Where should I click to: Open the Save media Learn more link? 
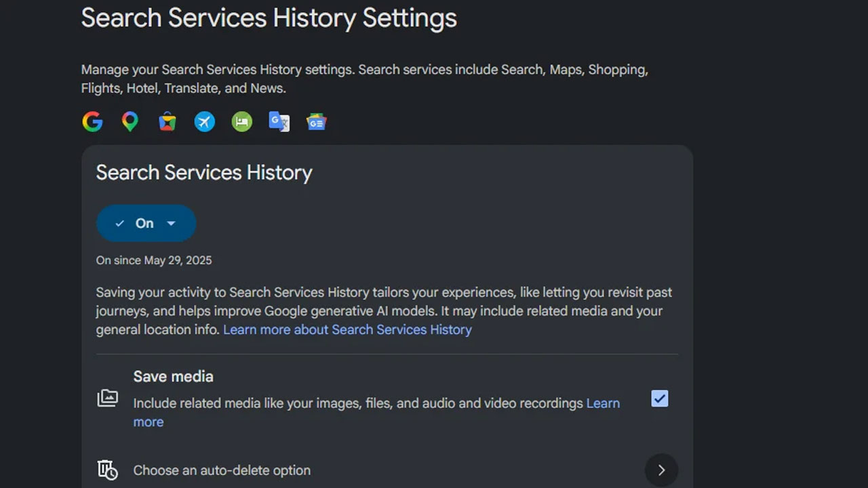point(376,412)
